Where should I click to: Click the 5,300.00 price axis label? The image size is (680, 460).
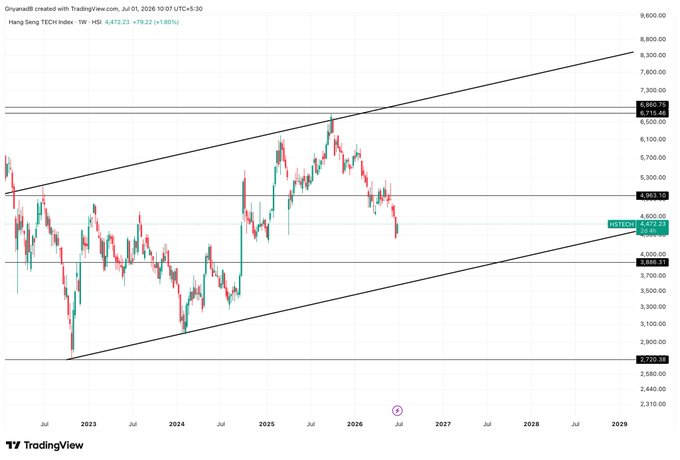(653, 177)
